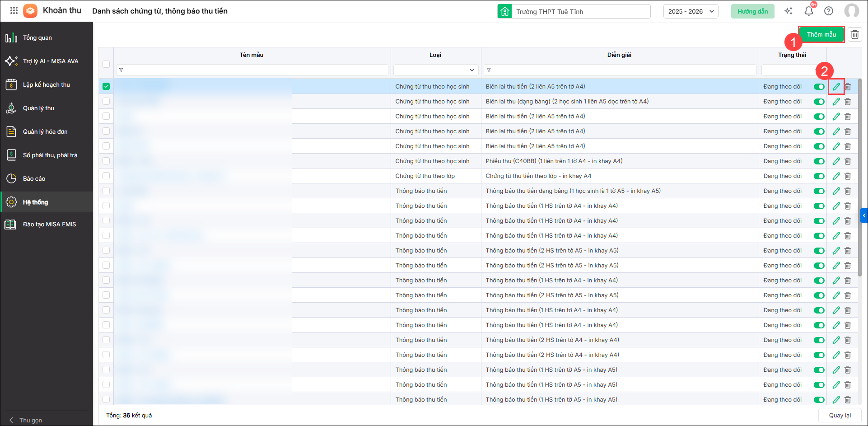Expand the 2025 - 2026 school year dropdown

(691, 11)
